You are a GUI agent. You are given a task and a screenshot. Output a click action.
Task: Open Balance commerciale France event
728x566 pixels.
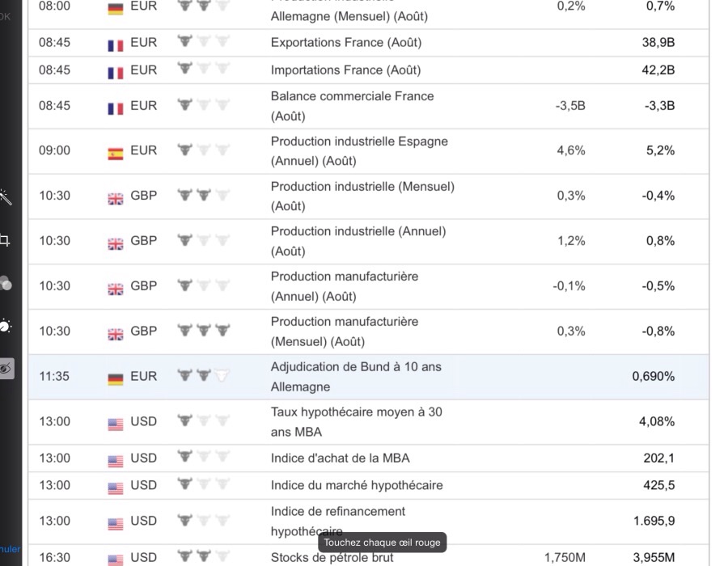[352, 105]
